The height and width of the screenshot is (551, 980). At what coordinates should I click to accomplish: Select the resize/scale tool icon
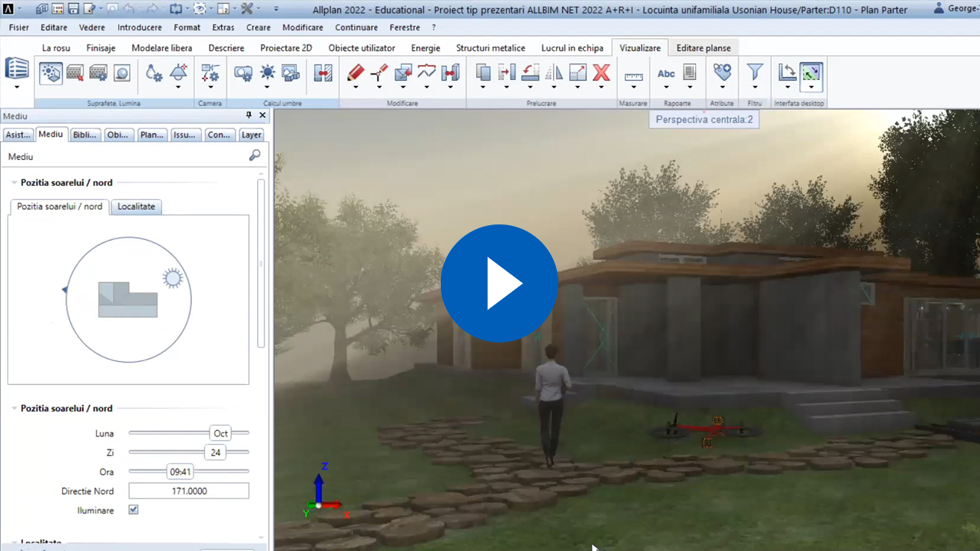click(x=578, y=72)
